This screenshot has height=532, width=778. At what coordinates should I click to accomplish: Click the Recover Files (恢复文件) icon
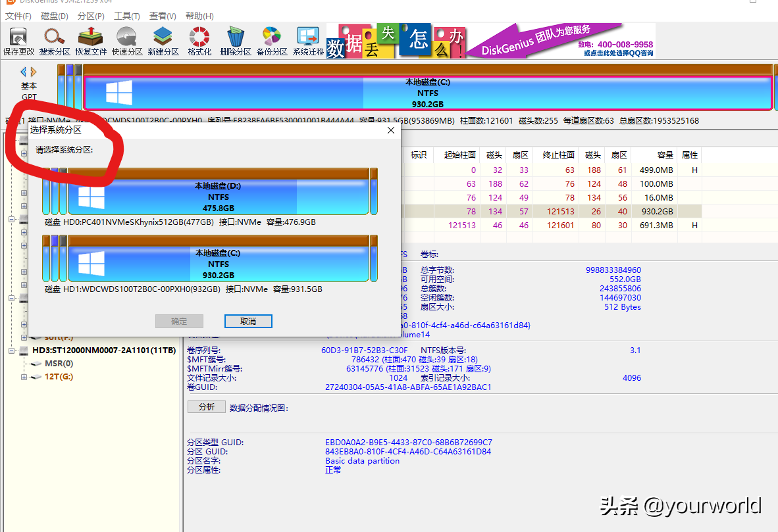[x=91, y=41]
